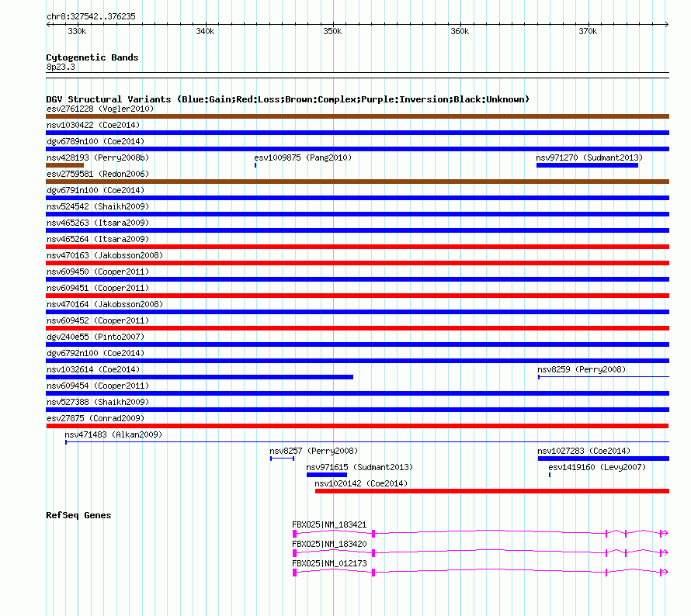Click the nsv1032614 (Coe2014) label
691x616 pixels.
click(93, 369)
